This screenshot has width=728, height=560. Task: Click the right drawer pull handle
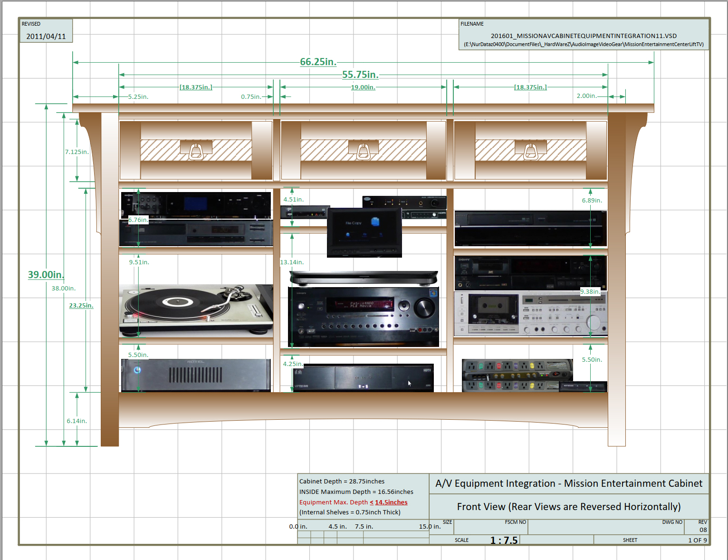(x=530, y=152)
